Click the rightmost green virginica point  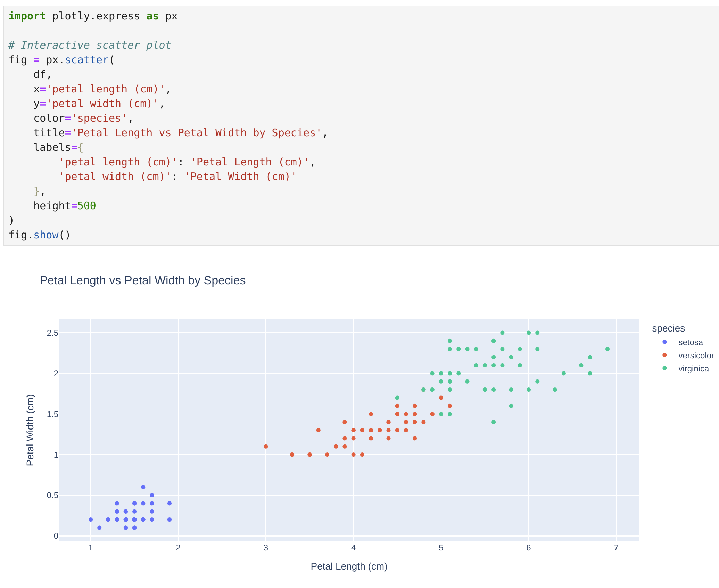607,349
